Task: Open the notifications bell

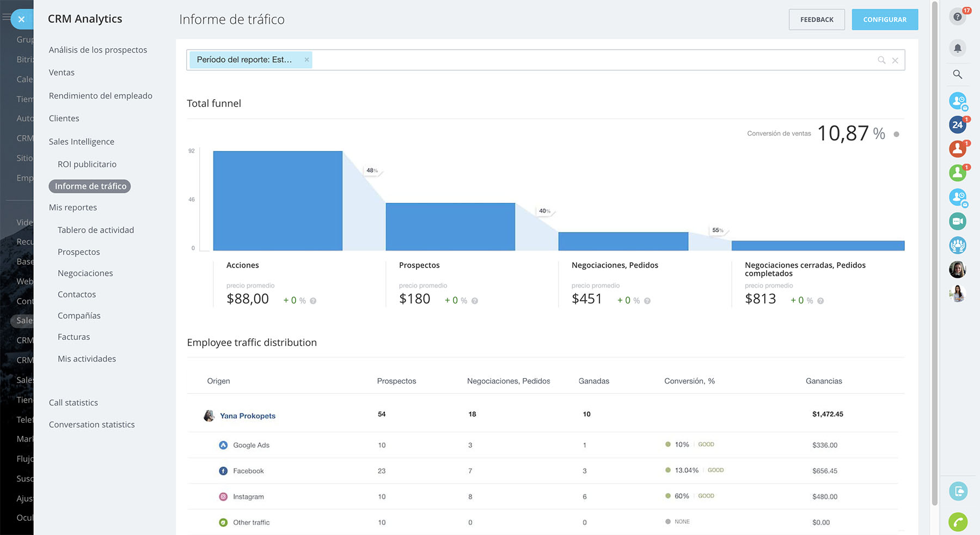Action: (x=957, y=48)
